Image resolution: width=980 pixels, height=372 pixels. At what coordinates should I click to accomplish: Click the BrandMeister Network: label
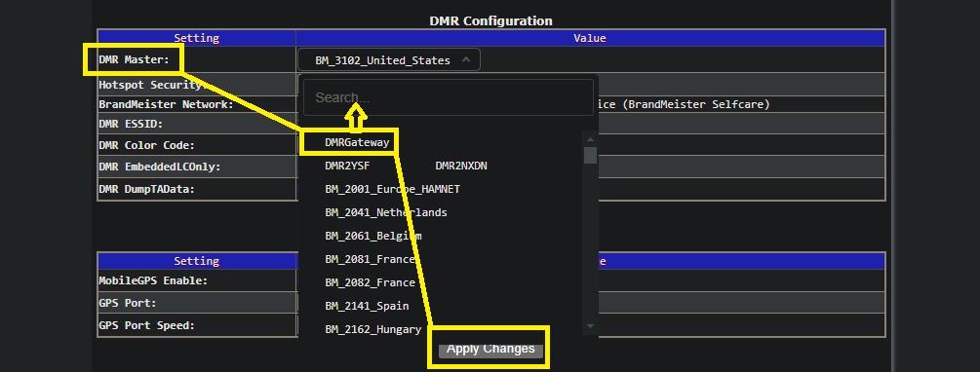166,104
